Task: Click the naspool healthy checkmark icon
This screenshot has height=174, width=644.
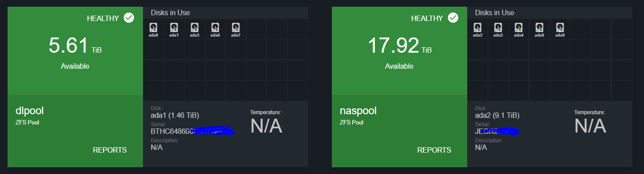Action: click(453, 18)
